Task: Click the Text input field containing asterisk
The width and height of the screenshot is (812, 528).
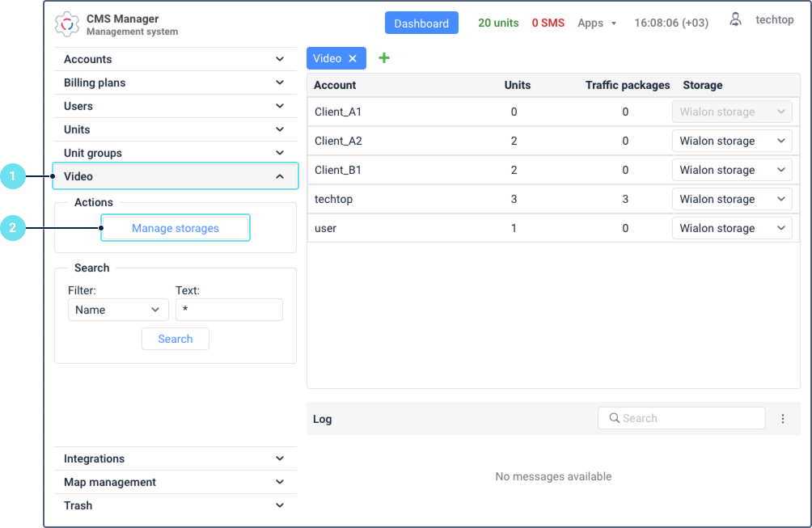Action: click(229, 310)
